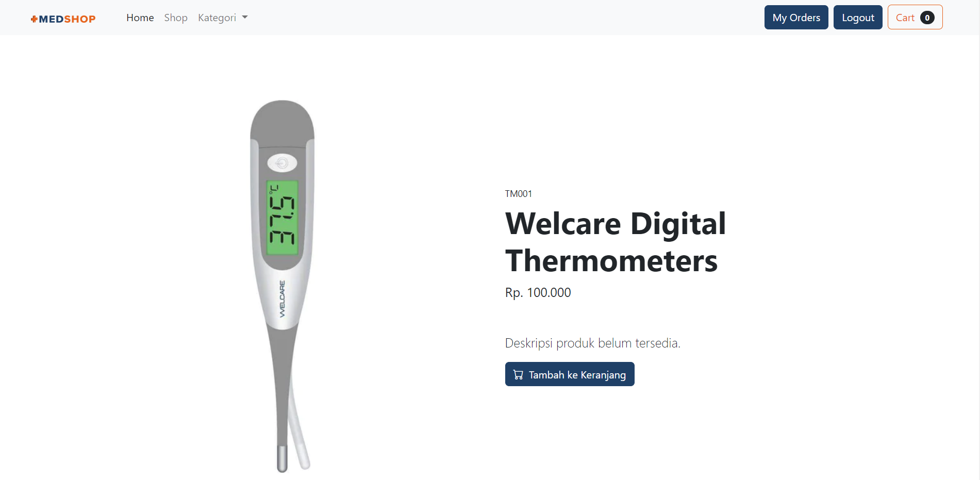This screenshot has height=480, width=980.
Task: Open the Cart
Action: coord(905,18)
